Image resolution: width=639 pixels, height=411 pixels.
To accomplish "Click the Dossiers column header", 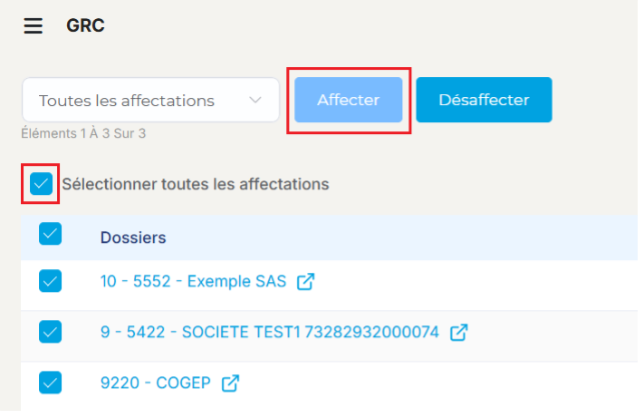I will point(133,238).
